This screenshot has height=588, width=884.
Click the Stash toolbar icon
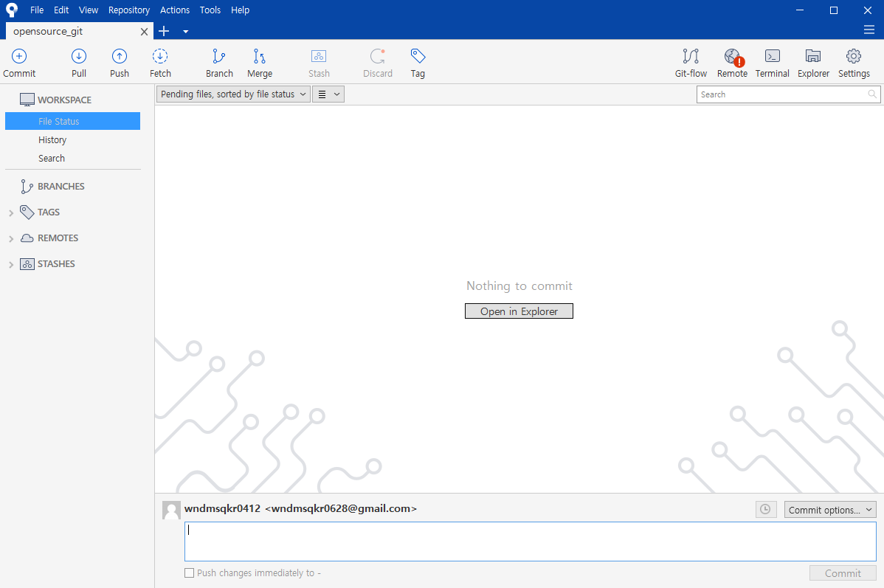point(319,56)
